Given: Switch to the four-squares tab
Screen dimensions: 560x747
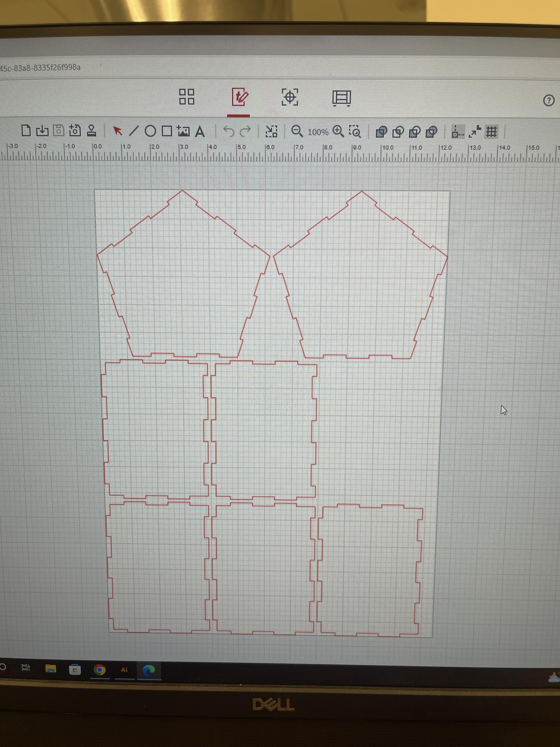Looking at the screenshot, I should (187, 97).
